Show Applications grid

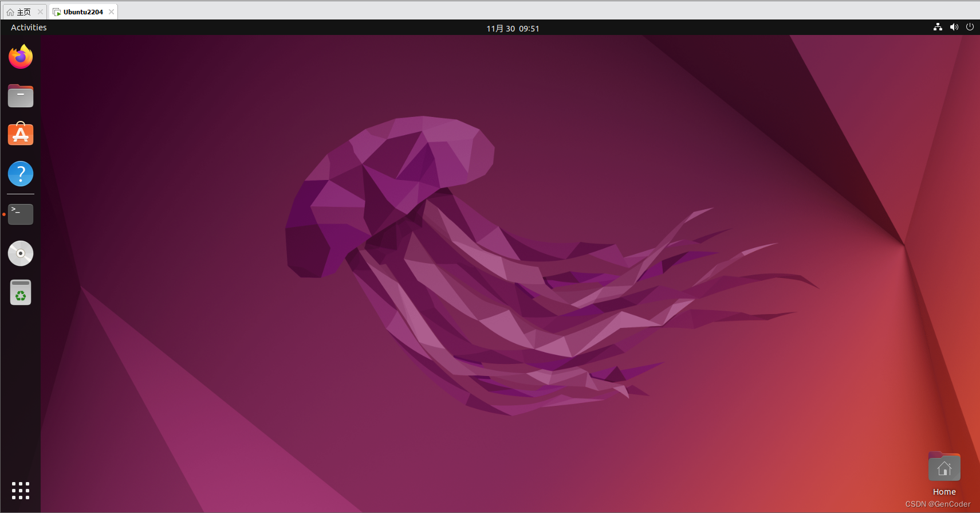point(21,491)
